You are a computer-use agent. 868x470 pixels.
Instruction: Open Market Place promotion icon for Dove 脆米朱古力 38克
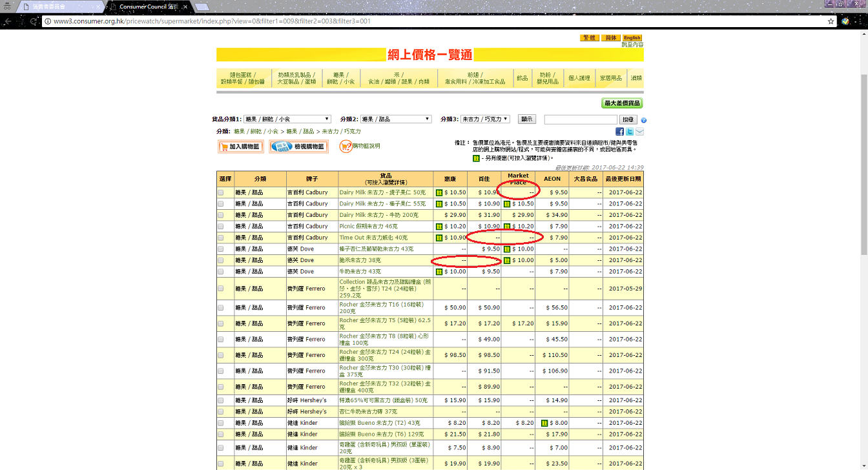tap(507, 260)
